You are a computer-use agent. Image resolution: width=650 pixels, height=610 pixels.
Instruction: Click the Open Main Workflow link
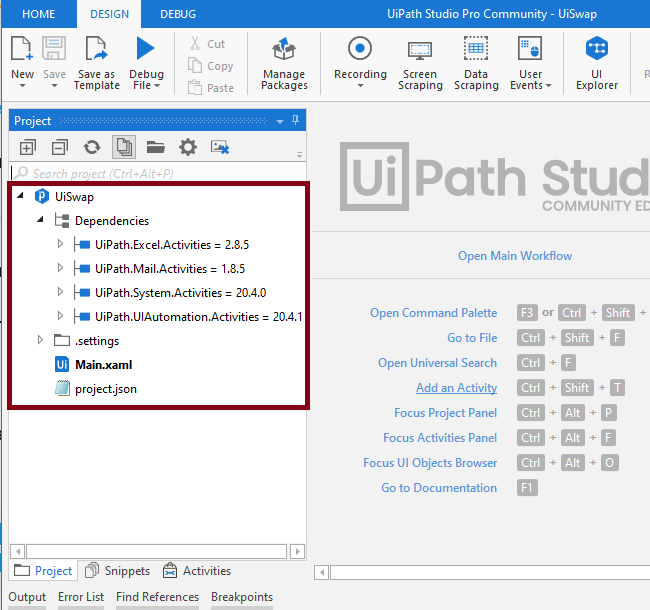click(x=515, y=256)
